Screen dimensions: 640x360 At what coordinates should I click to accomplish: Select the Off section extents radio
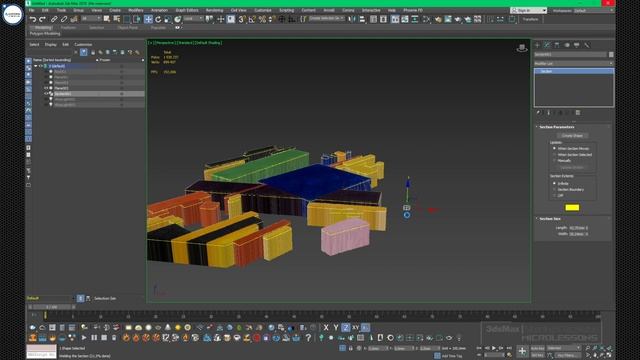555,196
